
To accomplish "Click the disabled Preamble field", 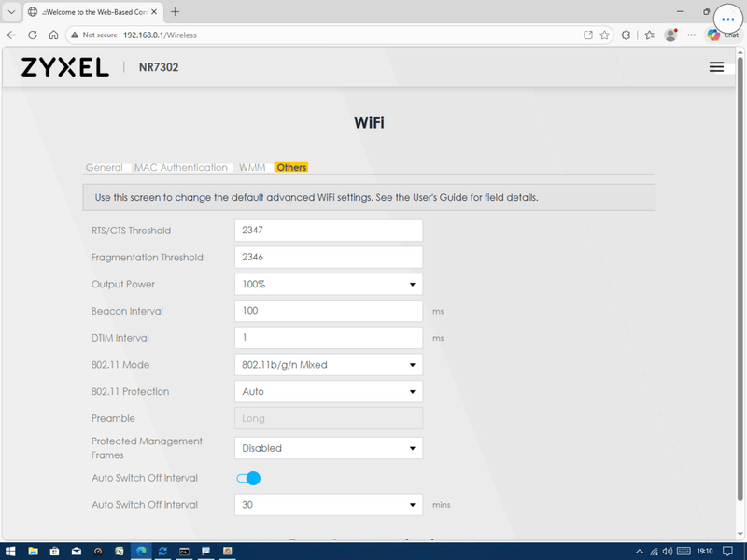I will [329, 418].
